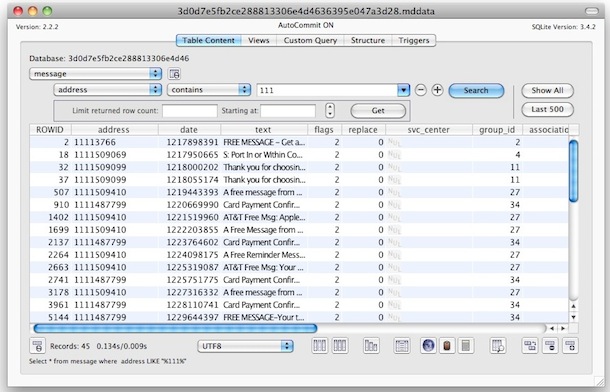Click the horizontal scrollbar thumb

pos(175,329)
